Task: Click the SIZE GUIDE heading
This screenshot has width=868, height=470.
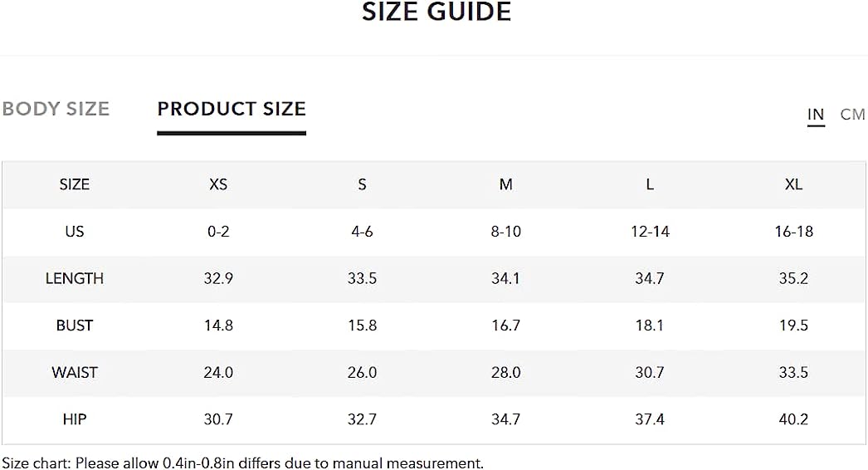Action: [436, 12]
